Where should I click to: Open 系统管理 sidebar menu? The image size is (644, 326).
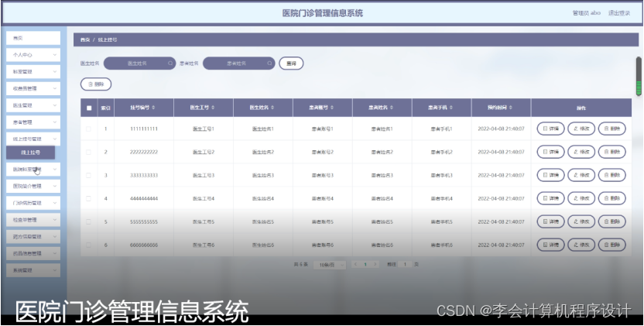tap(33, 270)
